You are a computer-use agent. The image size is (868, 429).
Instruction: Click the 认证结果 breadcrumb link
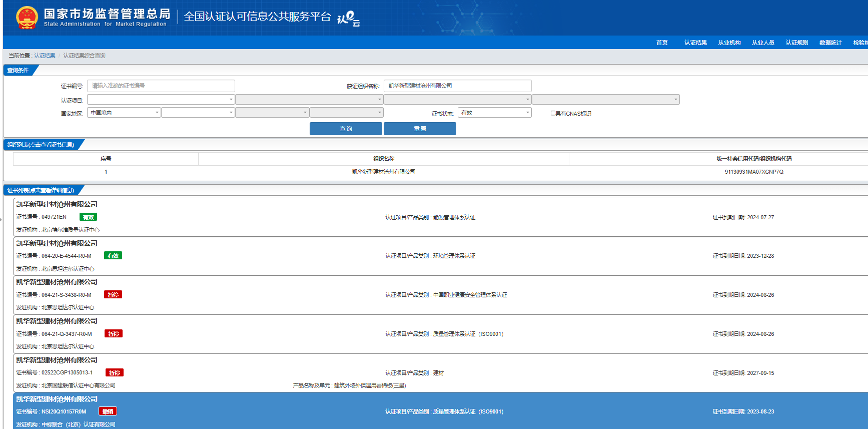[45, 56]
